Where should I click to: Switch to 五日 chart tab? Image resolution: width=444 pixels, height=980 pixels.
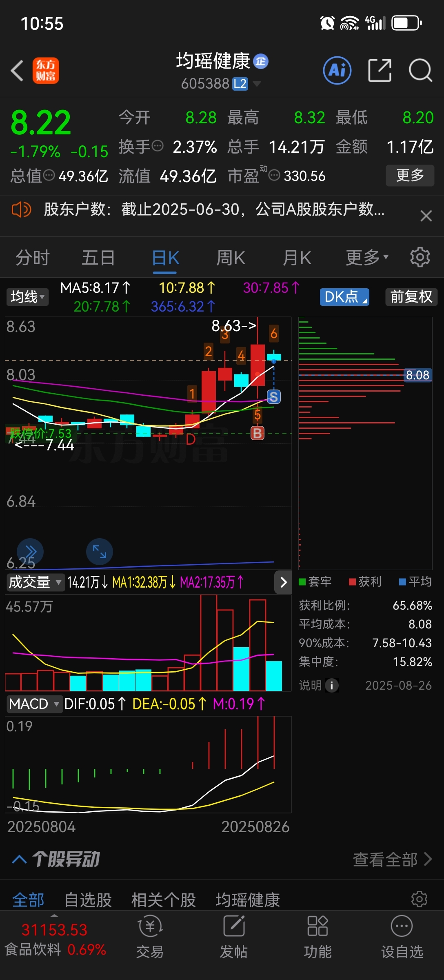pyautogui.click(x=98, y=258)
